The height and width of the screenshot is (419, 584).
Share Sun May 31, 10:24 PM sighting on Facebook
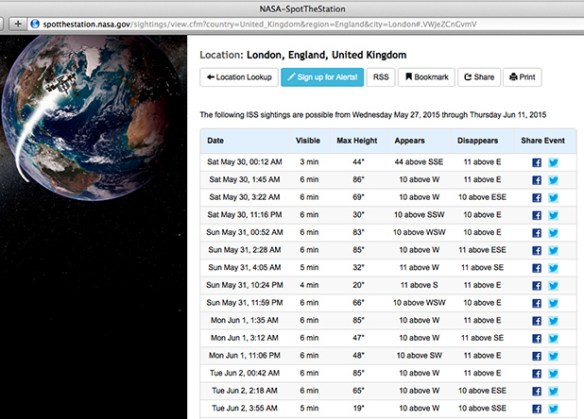point(537,286)
